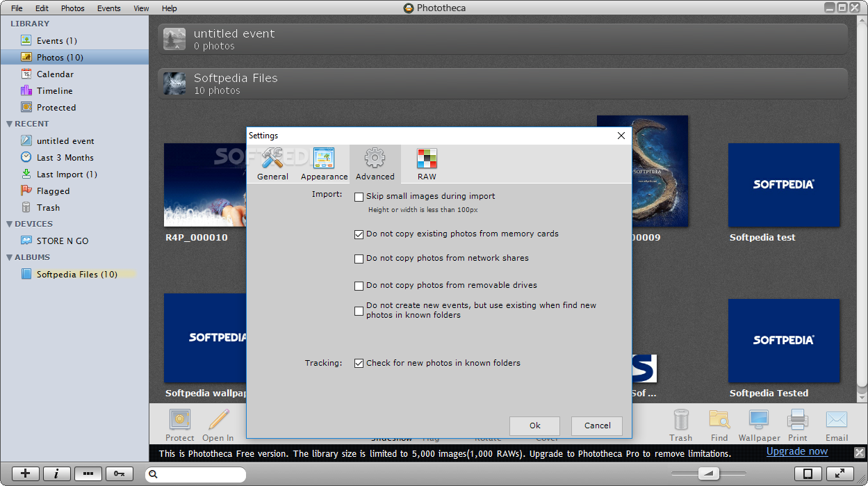
Task: Select the Softpedia test thumbnail
Action: click(x=784, y=185)
